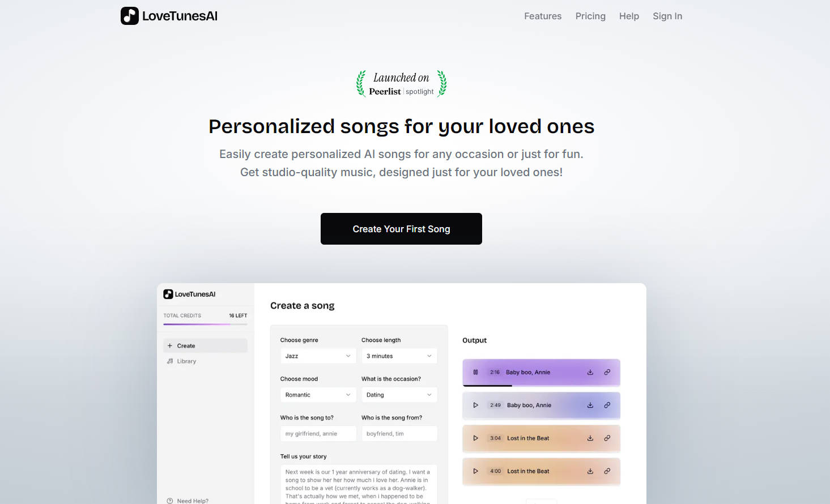Open the Romantic mood dropdown

[318, 395]
